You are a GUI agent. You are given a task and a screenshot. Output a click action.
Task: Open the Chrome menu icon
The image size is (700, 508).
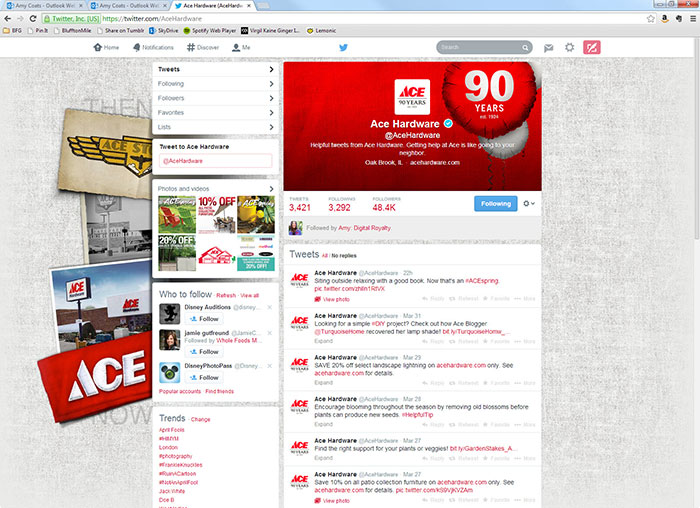(693, 19)
